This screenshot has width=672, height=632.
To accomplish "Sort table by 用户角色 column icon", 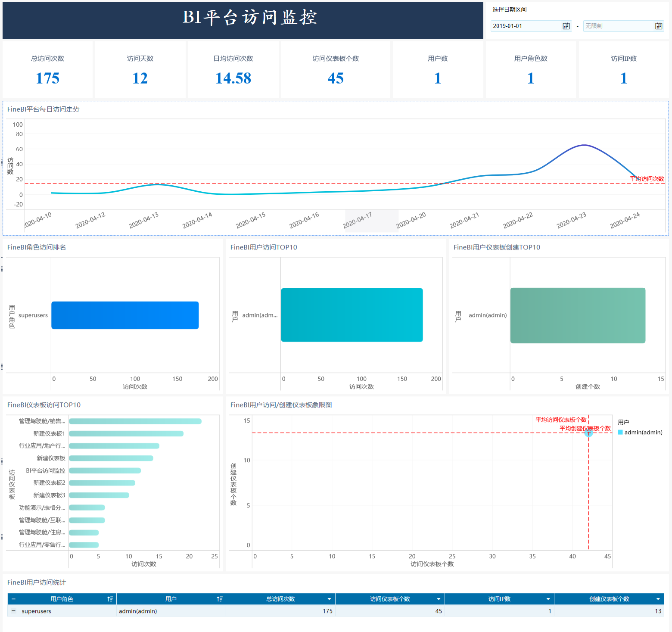I will [110, 599].
